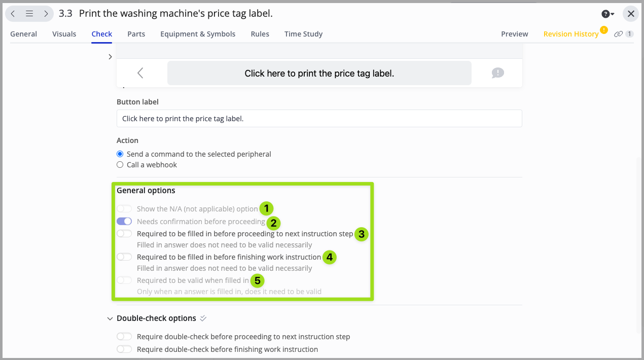Switch to the Parts tab

(136, 34)
